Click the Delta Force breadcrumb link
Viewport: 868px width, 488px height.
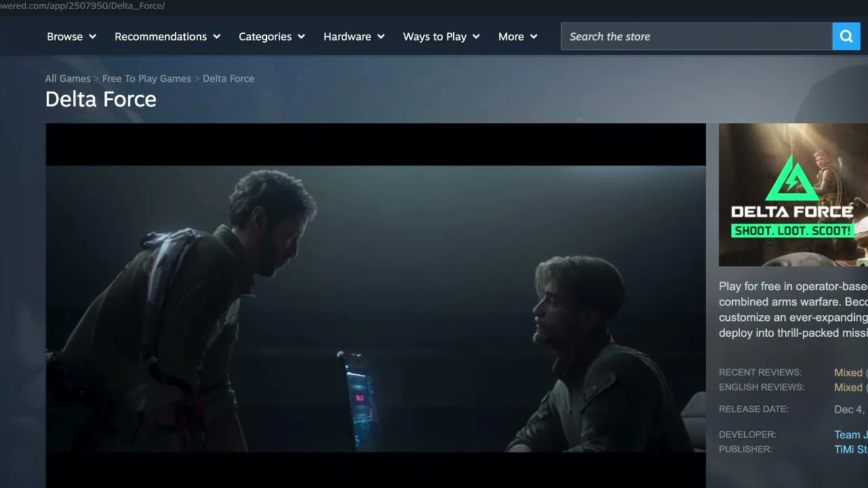coord(229,79)
